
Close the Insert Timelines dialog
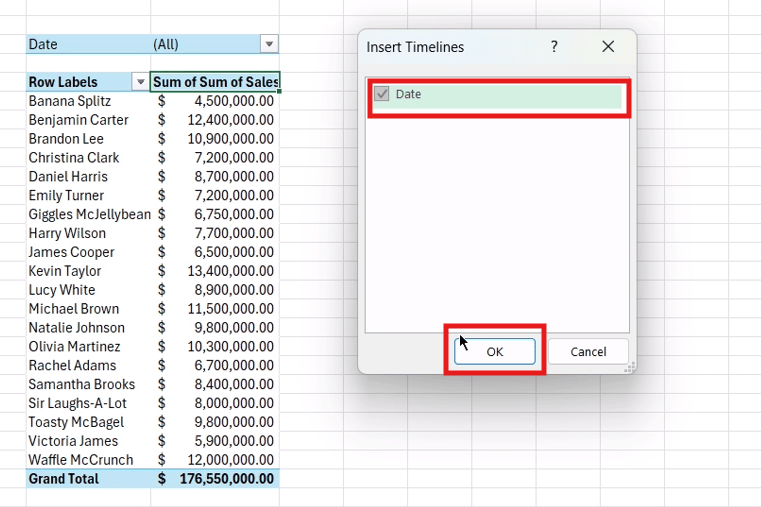click(x=608, y=47)
